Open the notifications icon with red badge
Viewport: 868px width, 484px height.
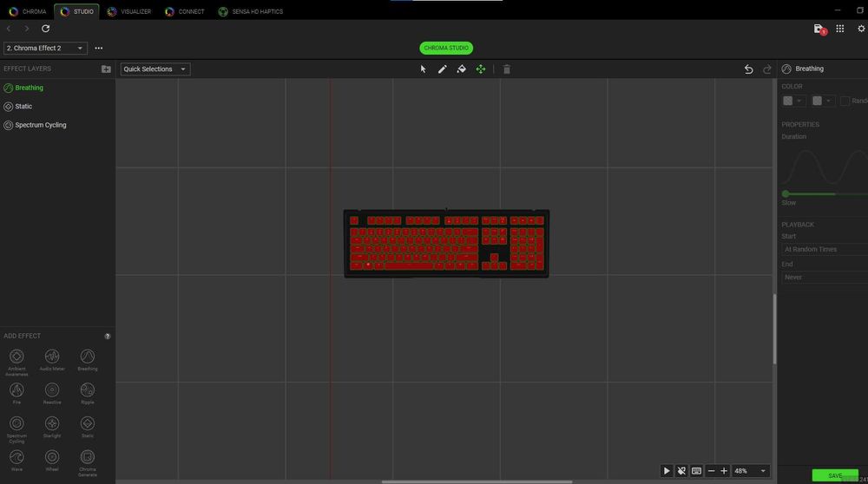pos(819,29)
